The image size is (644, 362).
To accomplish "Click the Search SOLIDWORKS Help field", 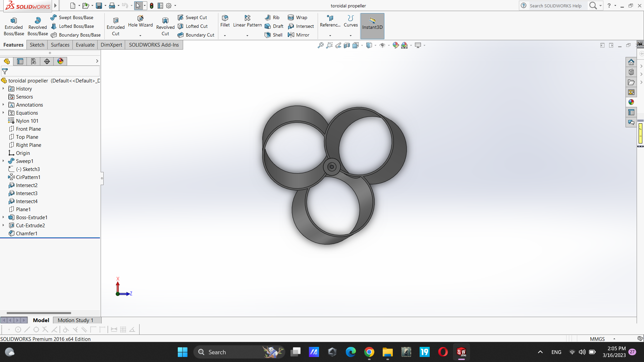I will 555,6.
